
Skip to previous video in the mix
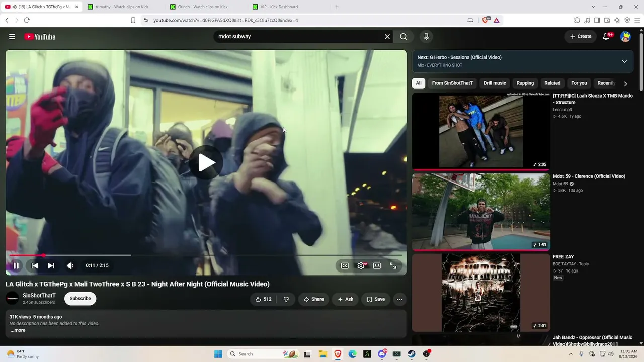point(35,266)
